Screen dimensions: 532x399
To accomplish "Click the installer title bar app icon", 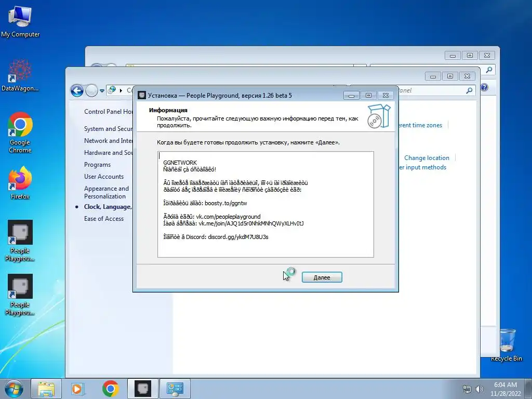I will (142, 96).
